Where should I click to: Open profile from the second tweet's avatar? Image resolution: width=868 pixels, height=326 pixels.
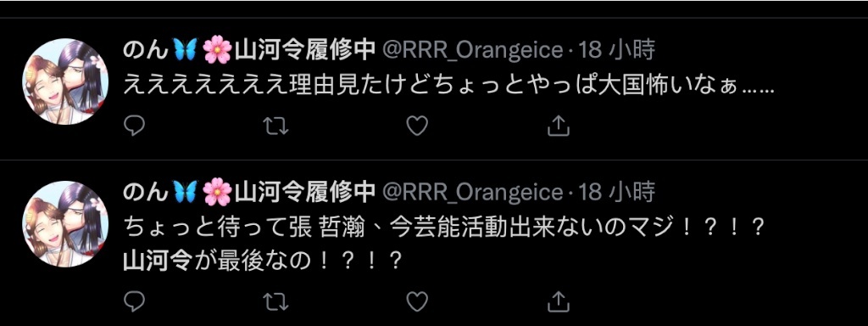[65, 224]
